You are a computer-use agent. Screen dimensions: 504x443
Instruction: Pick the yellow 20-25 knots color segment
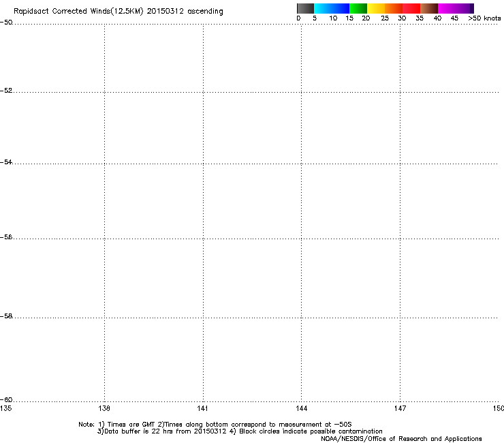pyautogui.click(x=376, y=8)
